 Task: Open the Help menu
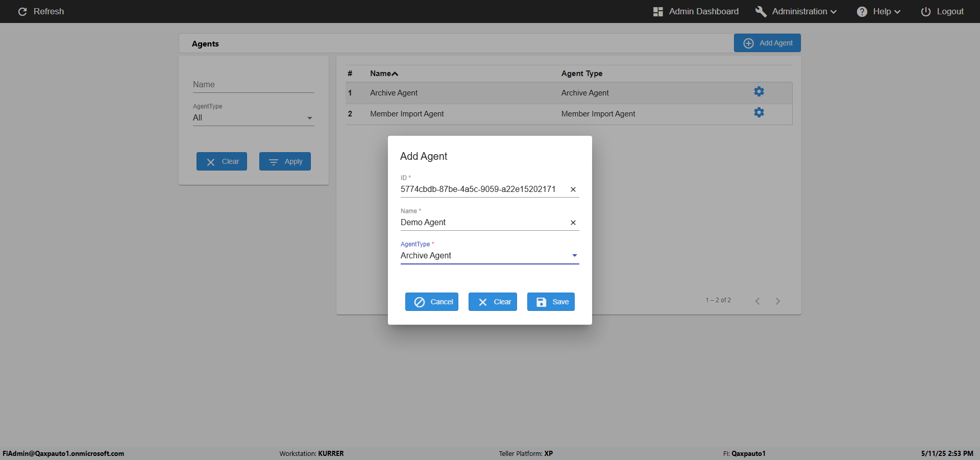click(x=878, y=12)
